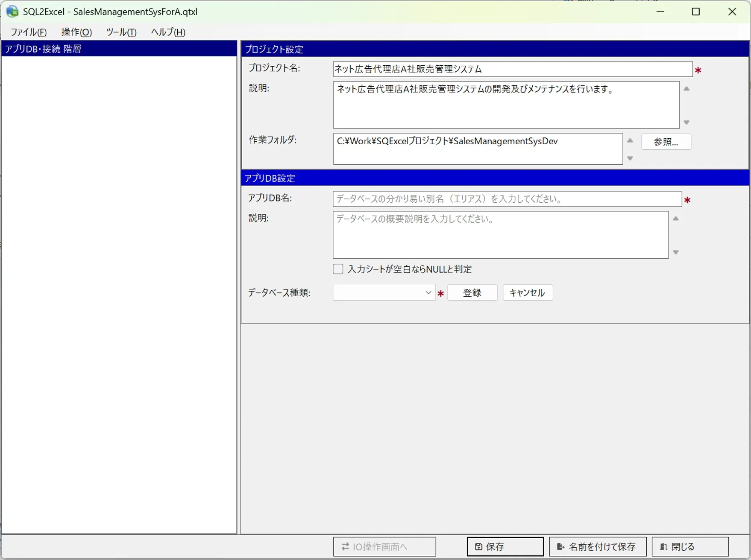Open the ヘルプ(H) menu

coord(168,32)
